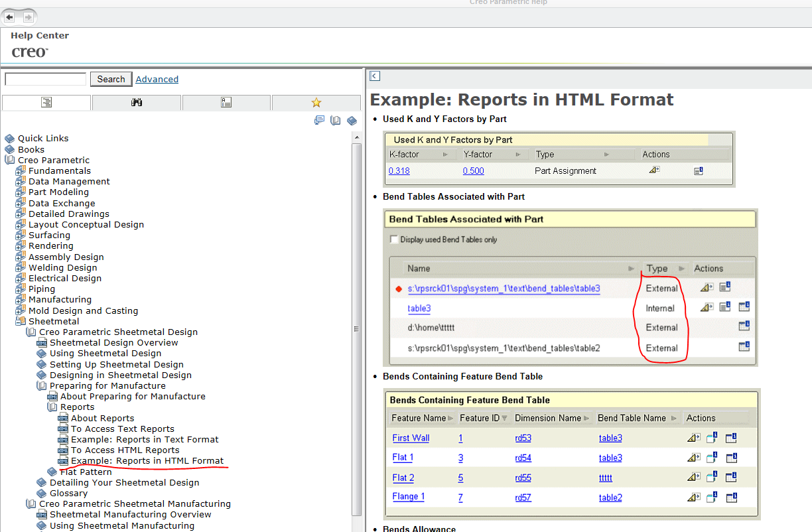This screenshot has height=532, width=812.
Task: Open Example: Reports in Text Format topic
Action: tap(145, 439)
